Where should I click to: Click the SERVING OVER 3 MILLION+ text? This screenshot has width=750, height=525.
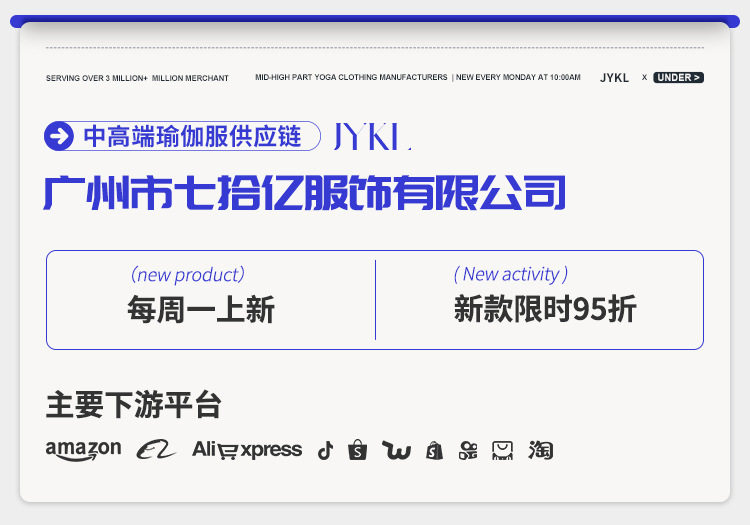pyautogui.click(x=97, y=78)
